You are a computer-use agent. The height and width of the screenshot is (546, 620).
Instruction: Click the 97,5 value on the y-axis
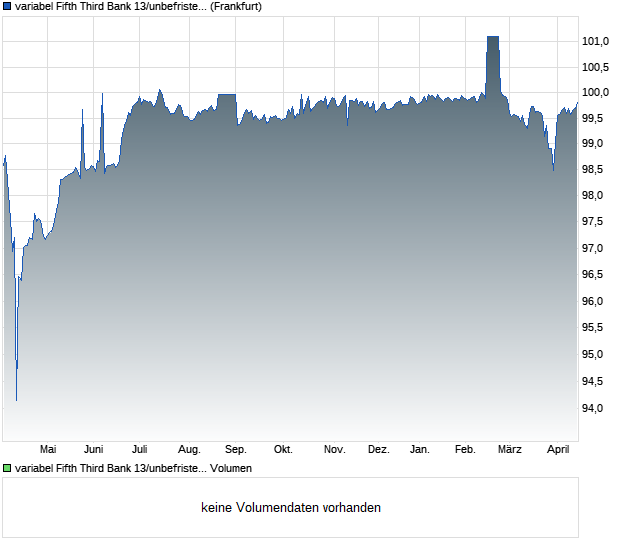pyautogui.click(x=592, y=221)
